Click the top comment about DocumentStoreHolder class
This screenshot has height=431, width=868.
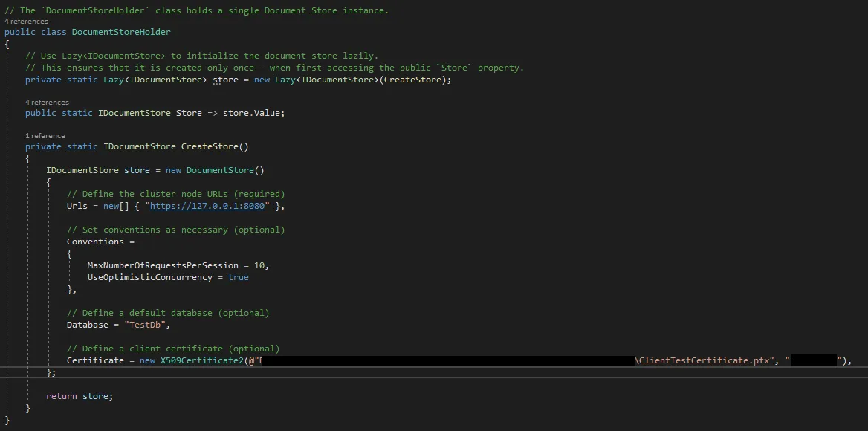pyautogui.click(x=196, y=10)
